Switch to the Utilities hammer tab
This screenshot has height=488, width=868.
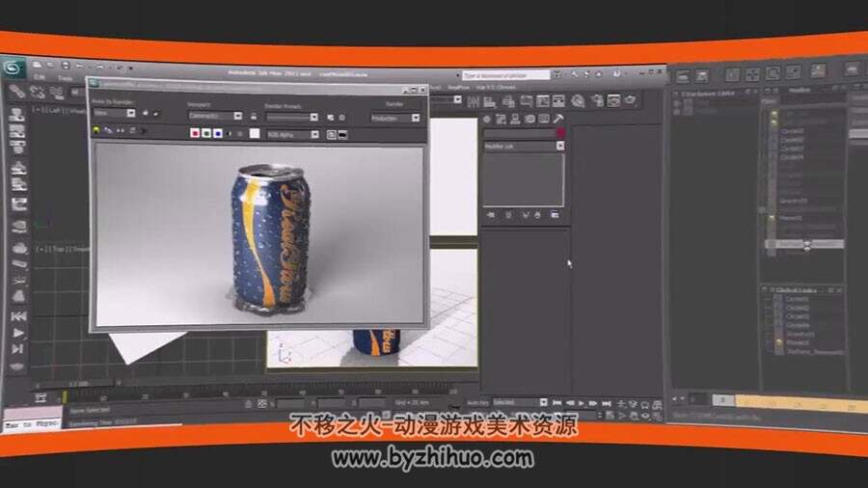pos(558,119)
